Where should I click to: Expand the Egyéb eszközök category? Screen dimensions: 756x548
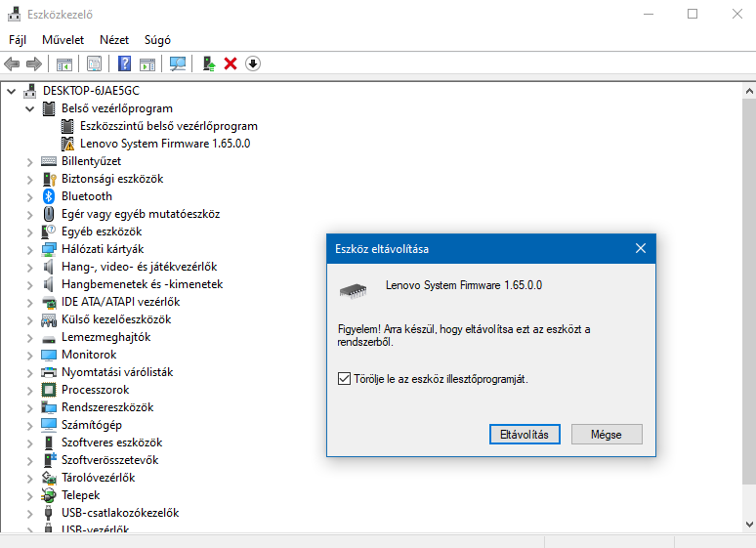point(30,232)
